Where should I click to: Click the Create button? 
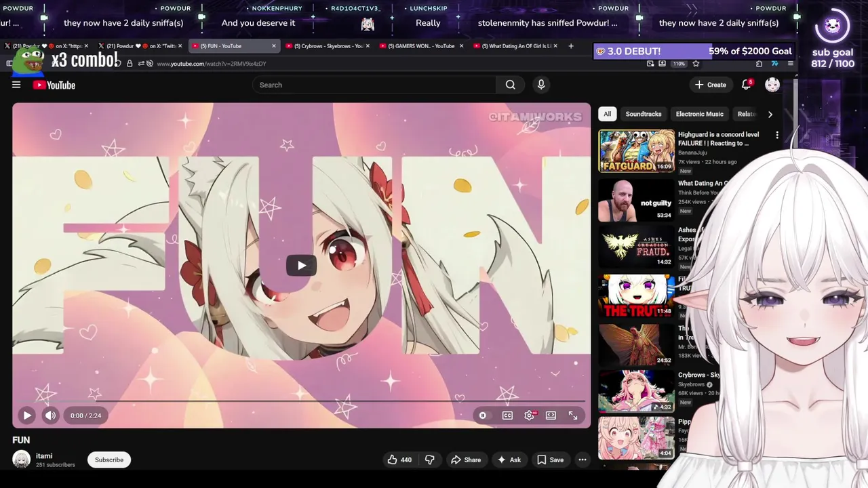[x=711, y=85]
